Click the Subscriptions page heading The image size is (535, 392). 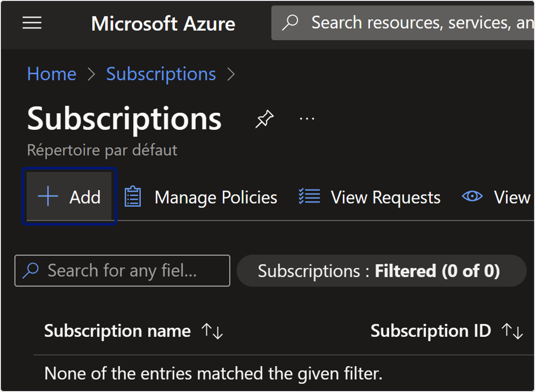point(124,119)
